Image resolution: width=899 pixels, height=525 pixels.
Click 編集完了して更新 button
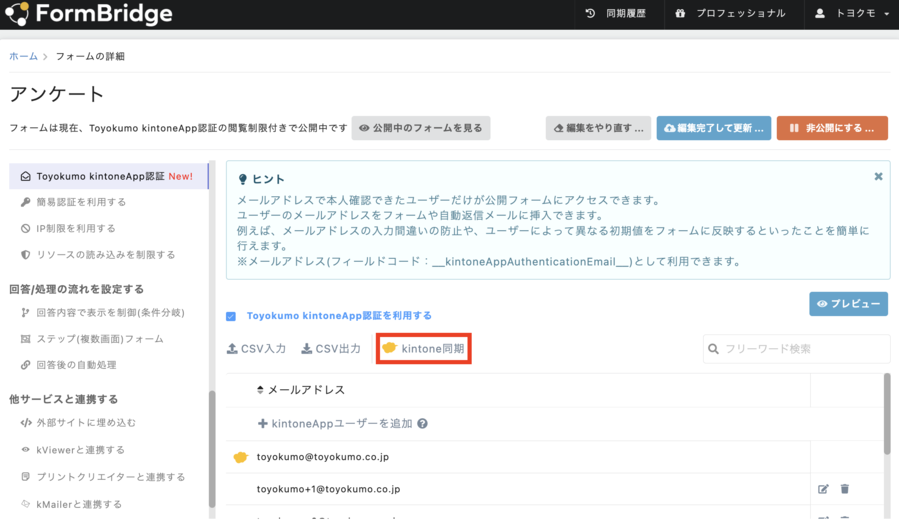[x=714, y=128]
